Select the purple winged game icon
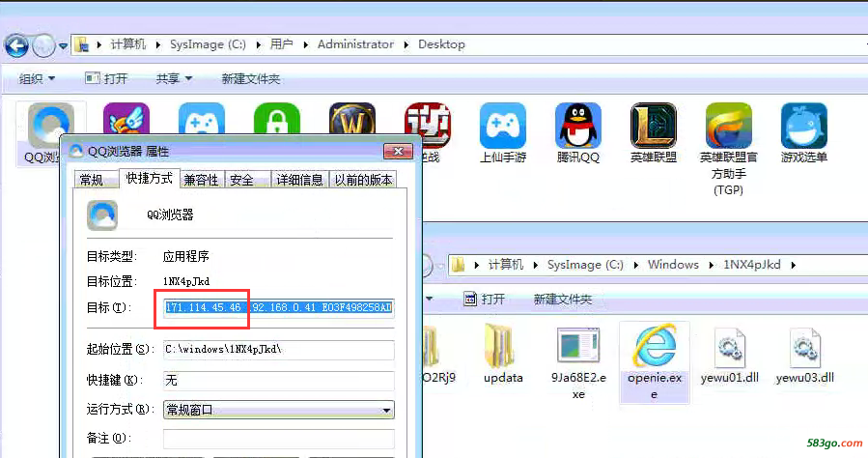Viewport: 868px width, 458px height. point(126,119)
